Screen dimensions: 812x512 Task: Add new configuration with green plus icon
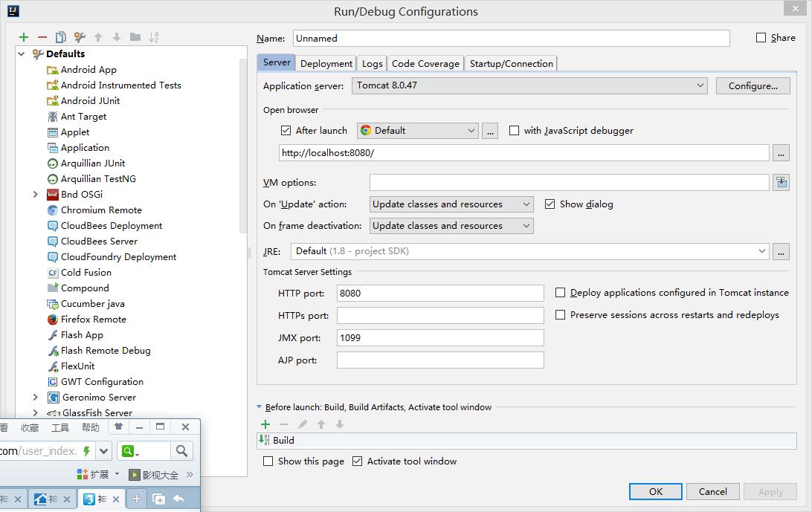pos(24,37)
